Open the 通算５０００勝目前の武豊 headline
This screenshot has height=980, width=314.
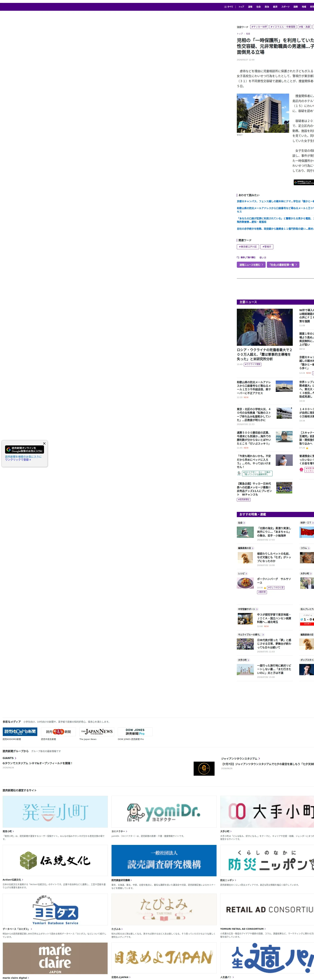(254, 438)
